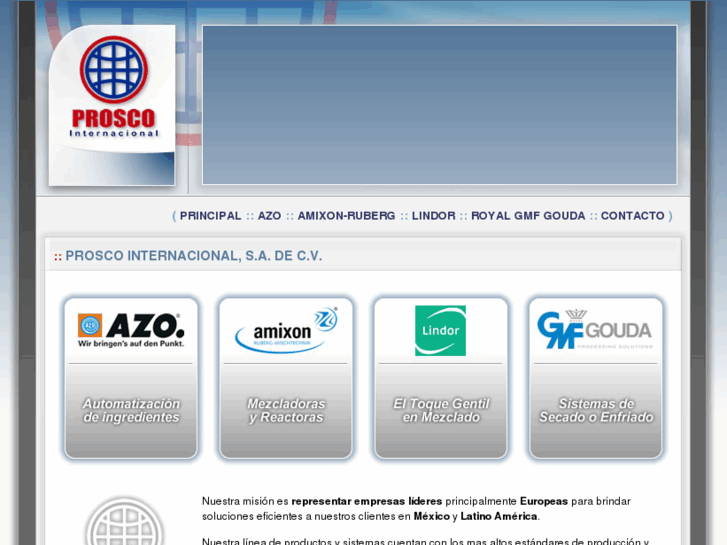The width and height of the screenshot is (727, 545).
Task: Click the text 'representar empresas líderes'
Action: (x=367, y=501)
